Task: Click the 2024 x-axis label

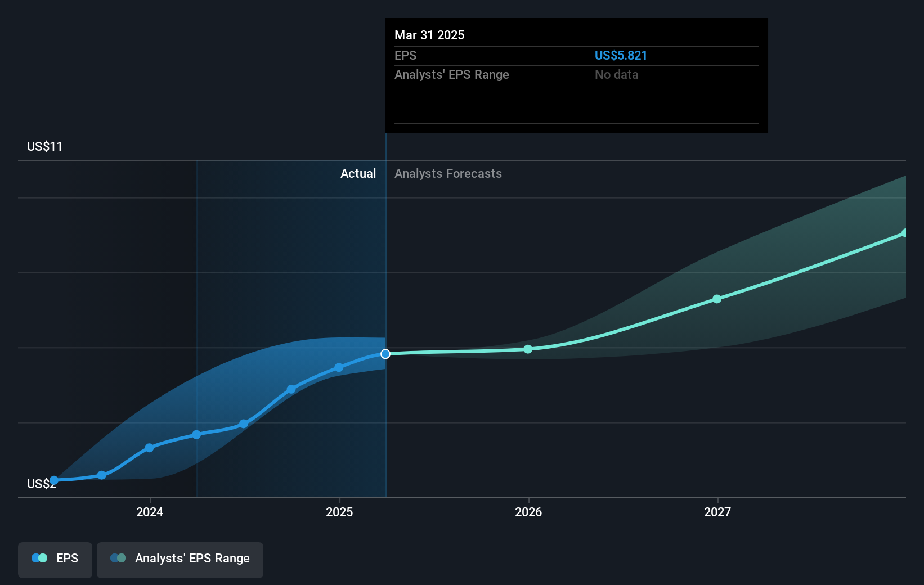Action: (x=150, y=512)
